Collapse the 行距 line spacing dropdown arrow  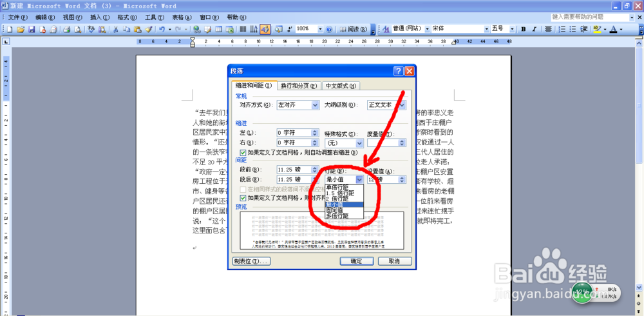point(359,179)
